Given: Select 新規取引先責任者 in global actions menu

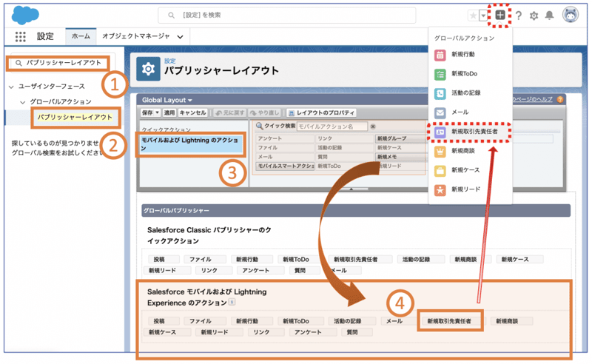Looking at the screenshot, I should (474, 132).
